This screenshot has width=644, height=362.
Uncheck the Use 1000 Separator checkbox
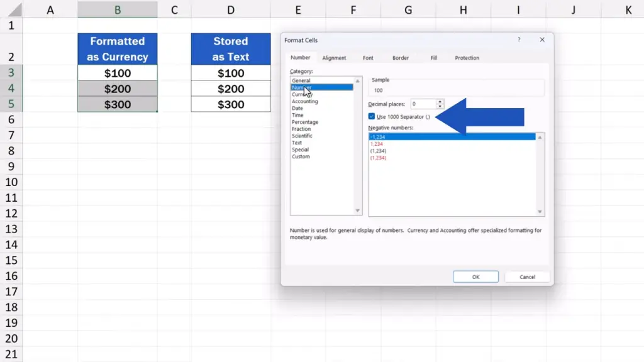coord(372,117)
